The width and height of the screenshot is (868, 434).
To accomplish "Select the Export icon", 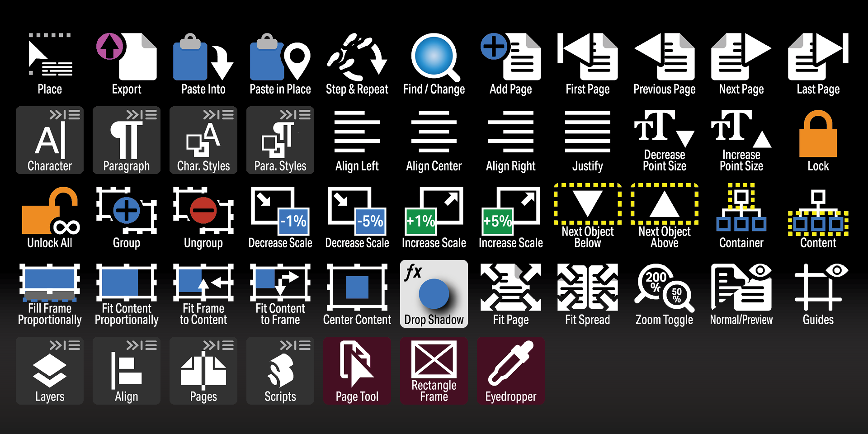I will pos(127,57).
